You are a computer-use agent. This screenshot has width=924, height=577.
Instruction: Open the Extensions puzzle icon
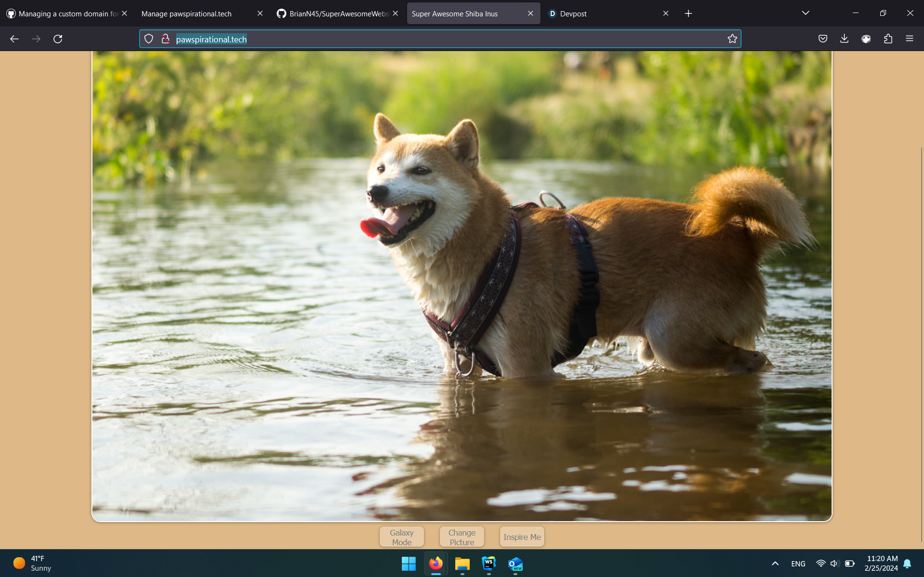(x=888, y=39)
